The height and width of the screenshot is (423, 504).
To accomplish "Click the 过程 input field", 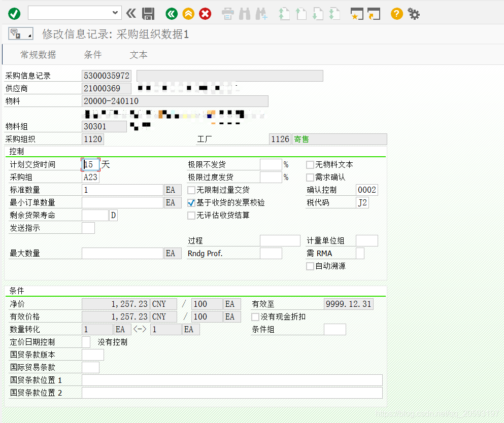I will coord(280,240).
